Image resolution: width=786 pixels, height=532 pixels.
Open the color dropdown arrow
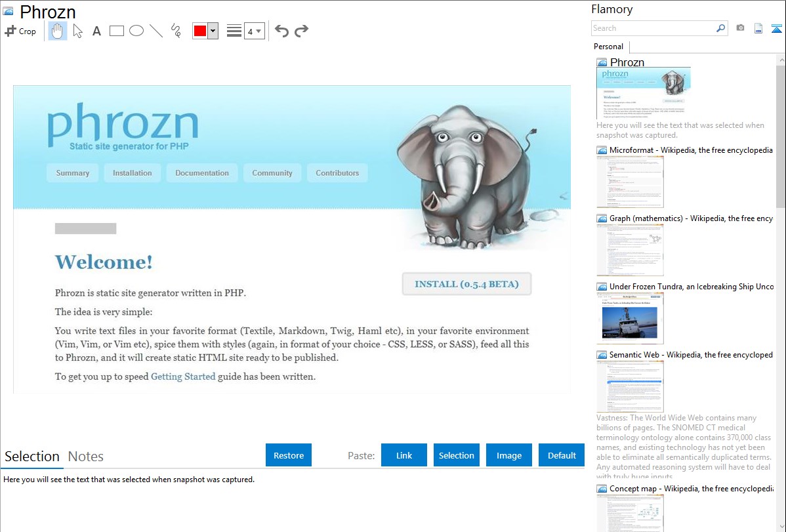(213, 31)
